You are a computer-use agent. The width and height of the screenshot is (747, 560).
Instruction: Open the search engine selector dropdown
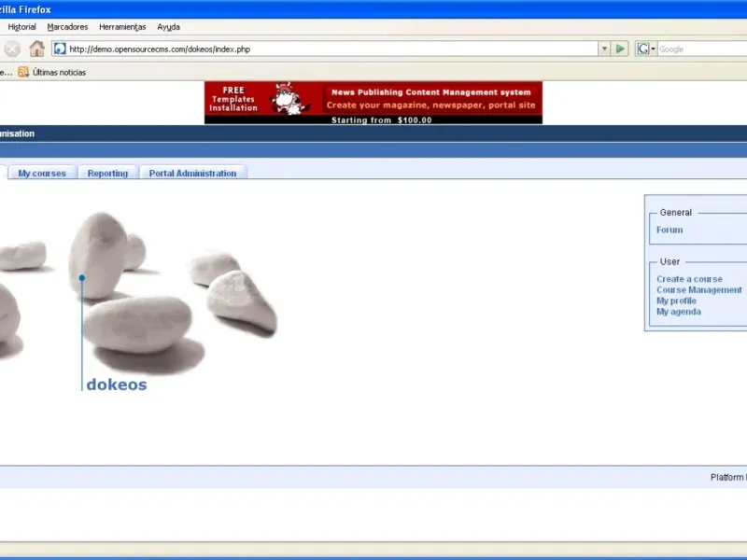[x=653, y=49]
